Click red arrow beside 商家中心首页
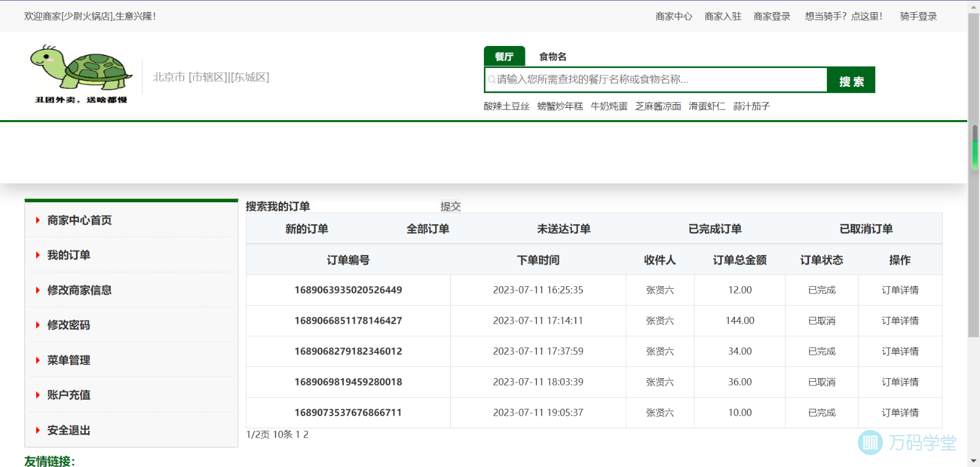The height and width of the screenshot is (467, 980). (37, 220)
